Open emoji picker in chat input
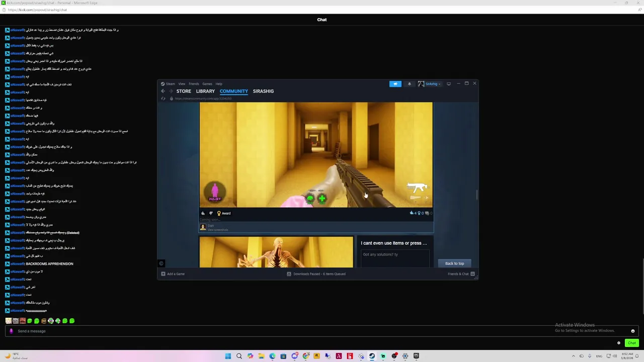Viewport: 644px width, 362px height. tap(633, 331)
